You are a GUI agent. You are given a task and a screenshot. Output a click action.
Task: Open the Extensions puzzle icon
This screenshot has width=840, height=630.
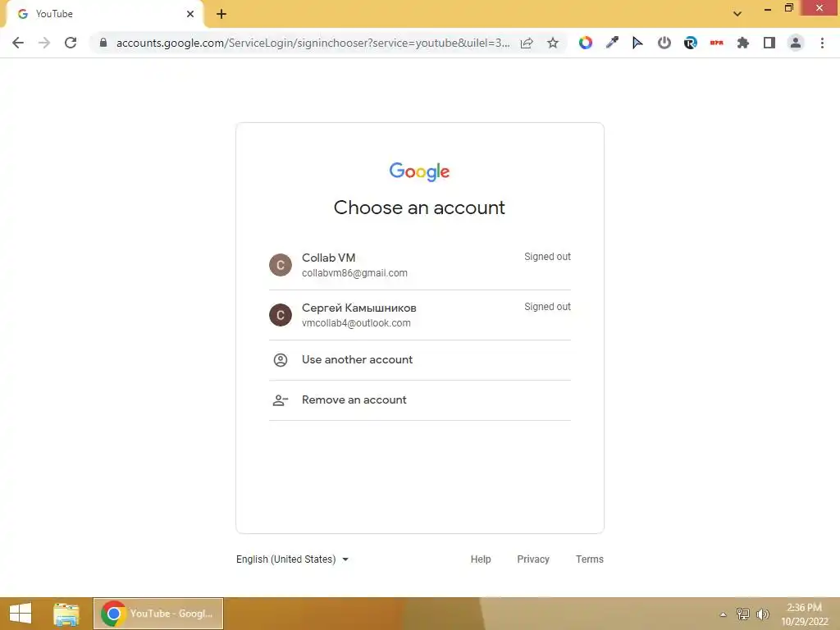click(742, 43)
